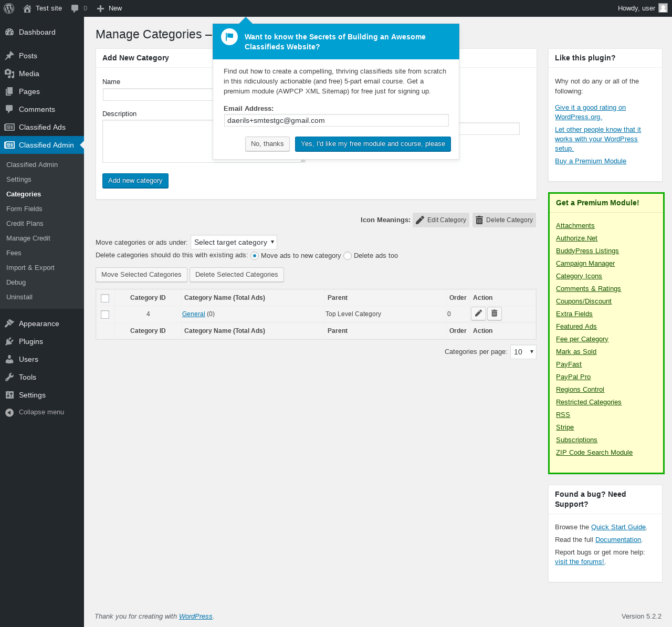Click the comments bubble icon in admin bar
The width and height of the screenshot is (672, 627).
click(x=75, y=8)
